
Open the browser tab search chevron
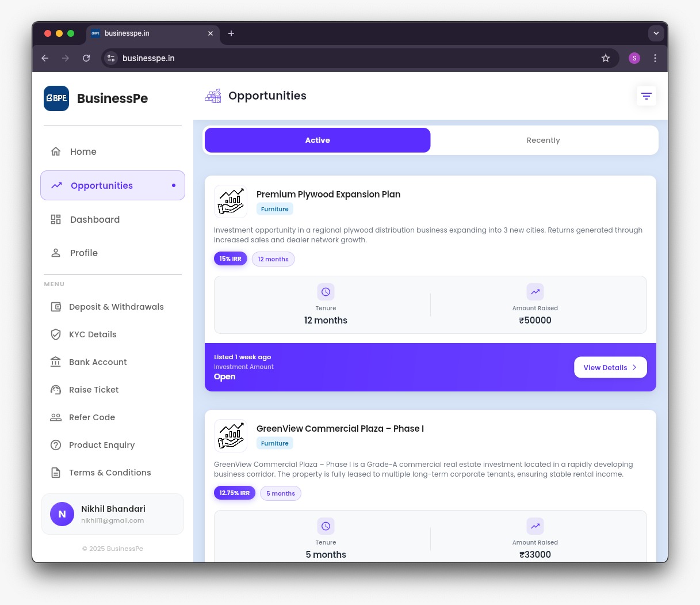point(656,33)
